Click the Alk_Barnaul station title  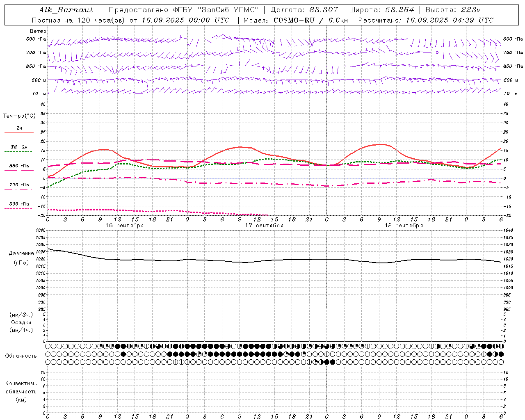tap(66, 10)
